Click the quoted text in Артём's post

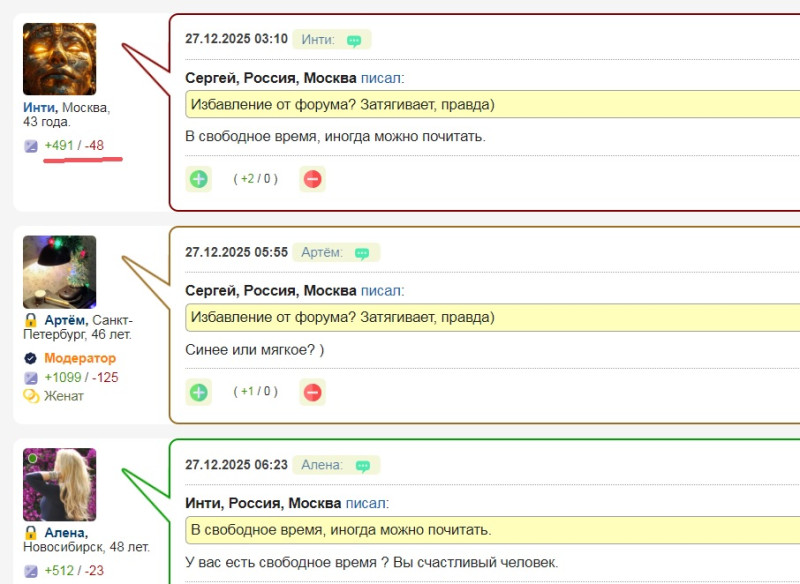(341, 318)
